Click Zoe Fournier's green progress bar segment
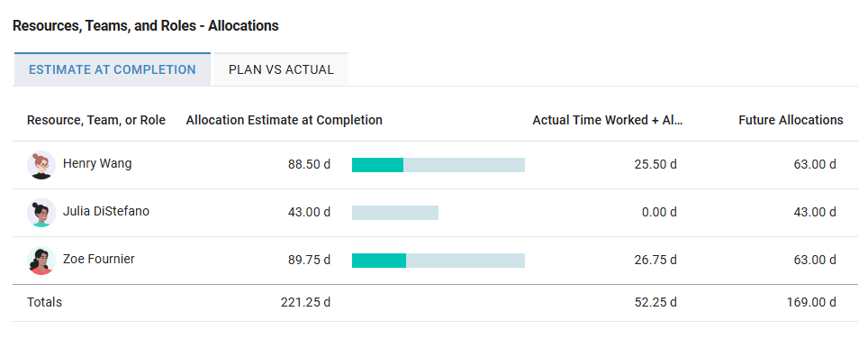This screenshot has height=339, width=868. tap(379, 261)
